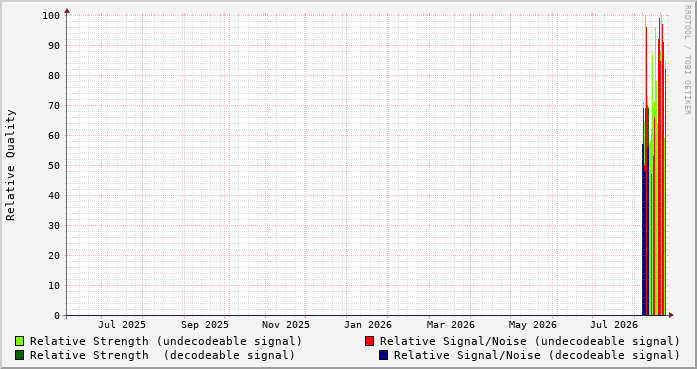This screenshot has height=369, width=697.
Task: Select the Relative Strength (decodeable signal) legend text
Action: 163,355
